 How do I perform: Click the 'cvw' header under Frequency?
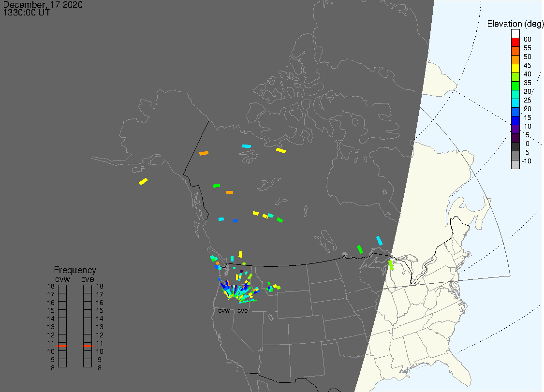tap(62, 279)
